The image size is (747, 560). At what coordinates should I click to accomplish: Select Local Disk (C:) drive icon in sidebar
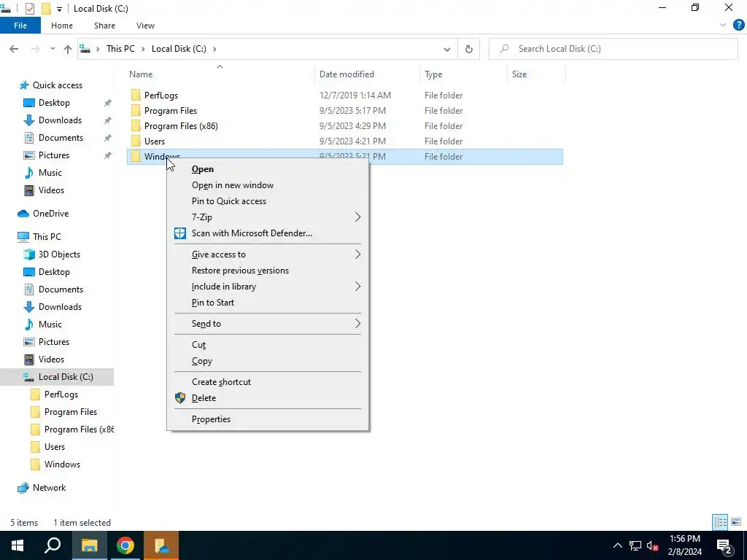(28, 377)
